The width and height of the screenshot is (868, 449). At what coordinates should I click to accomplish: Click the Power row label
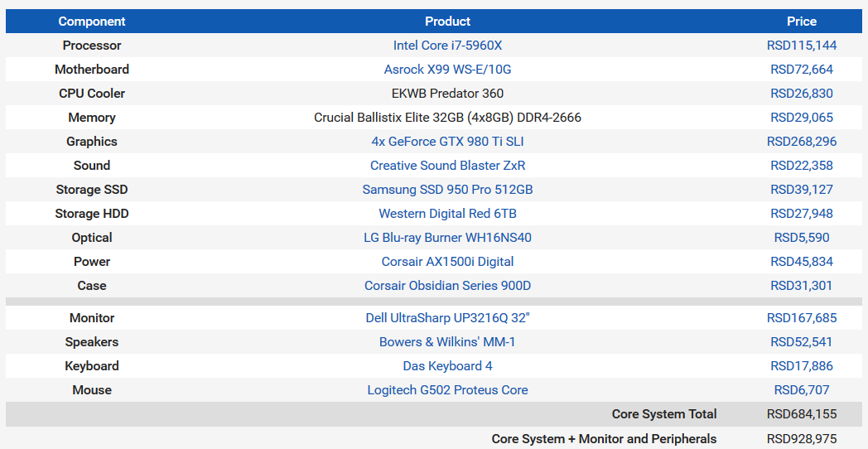pos(92,261)
